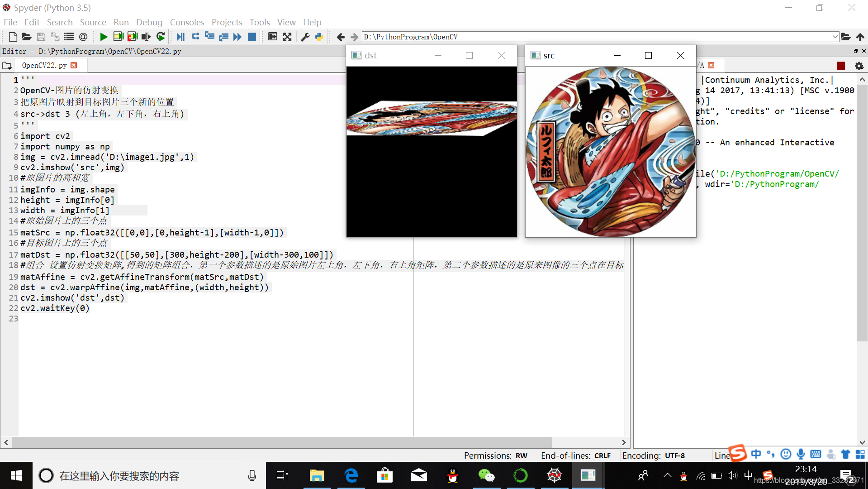The width and height of the screenshot is (868, 489).
Task: Click the editor horizontal scrollbar
Action: pos(282,442)
